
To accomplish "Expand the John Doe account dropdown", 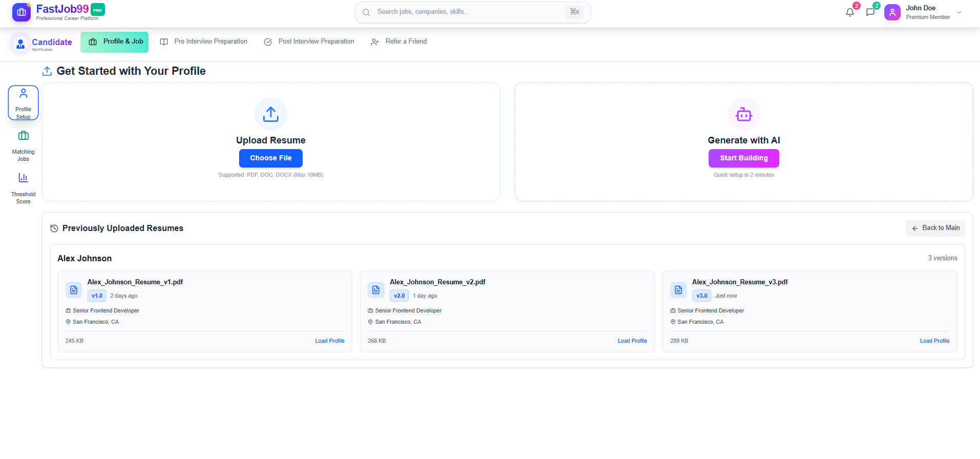I will (x=959, y=12).
